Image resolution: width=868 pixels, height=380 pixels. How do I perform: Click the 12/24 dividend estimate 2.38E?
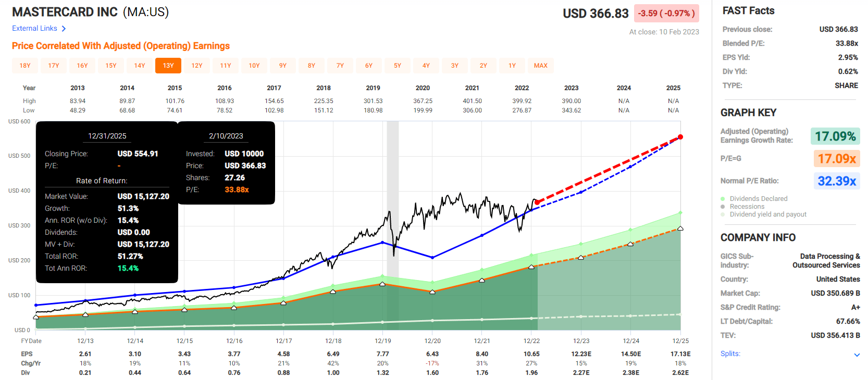[631, 373]
